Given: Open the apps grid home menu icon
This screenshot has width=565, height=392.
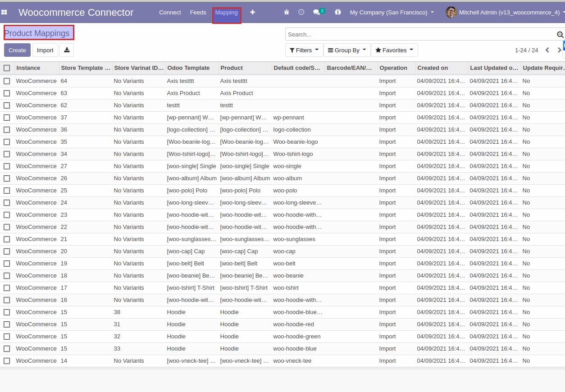Looking at the screenshot, I should click(x=4, y=12).
